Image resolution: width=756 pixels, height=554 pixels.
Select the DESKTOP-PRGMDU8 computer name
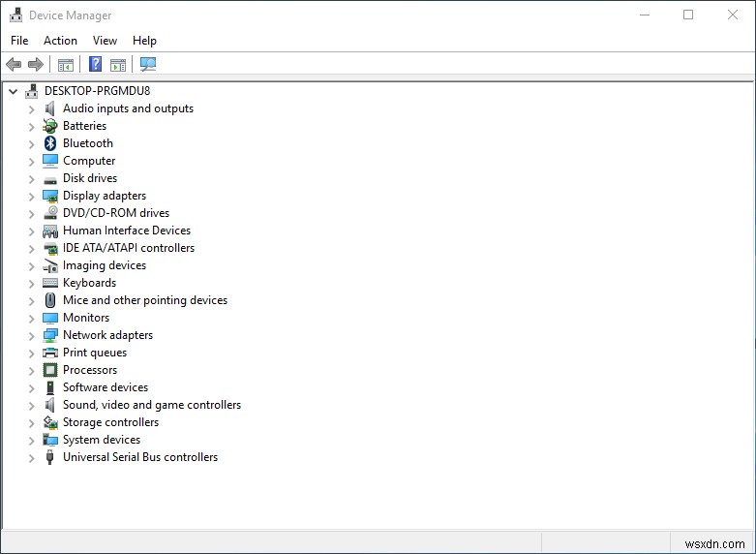tap(98, 91)
